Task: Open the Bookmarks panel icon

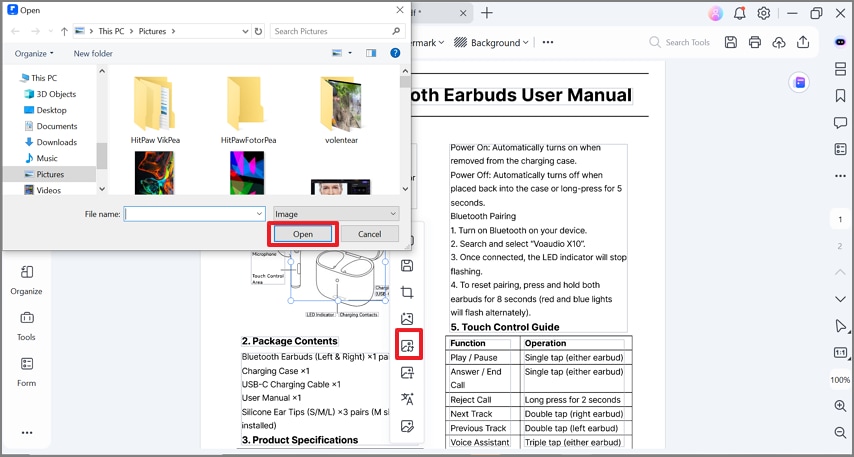Action: pyautogui.click(x=840, y=96)
